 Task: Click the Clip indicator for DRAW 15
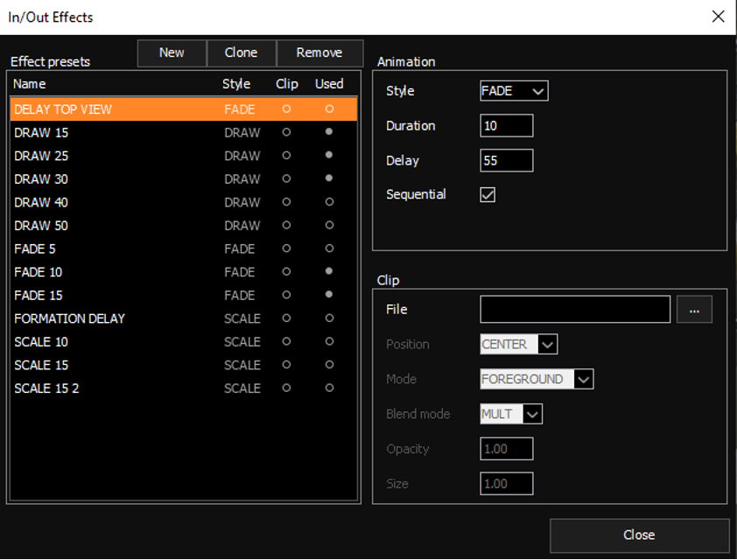pos(286,132)
